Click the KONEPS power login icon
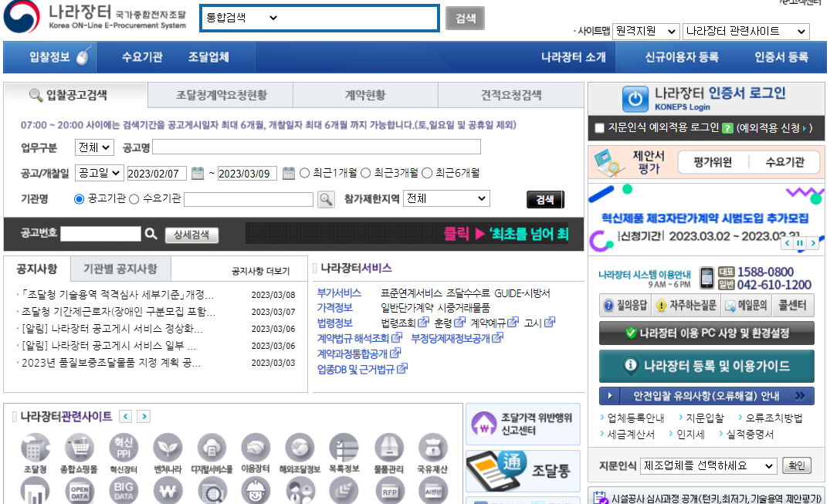 point(635,99)
